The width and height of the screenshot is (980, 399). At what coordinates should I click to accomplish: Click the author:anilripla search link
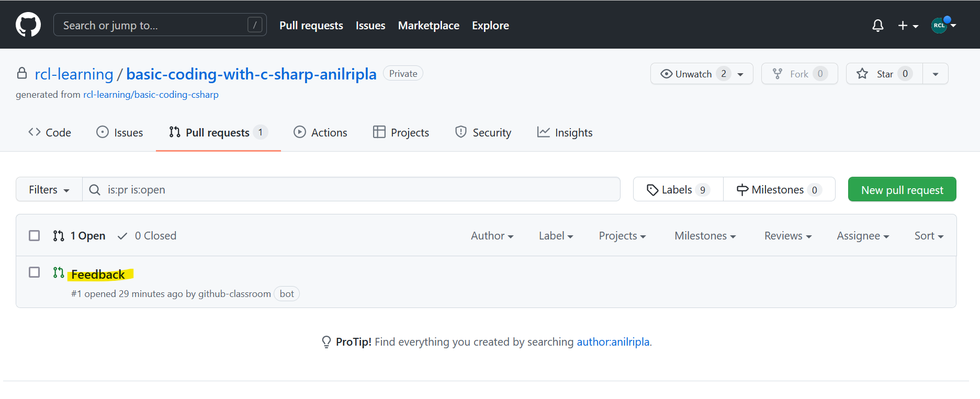tap(613, 342)
